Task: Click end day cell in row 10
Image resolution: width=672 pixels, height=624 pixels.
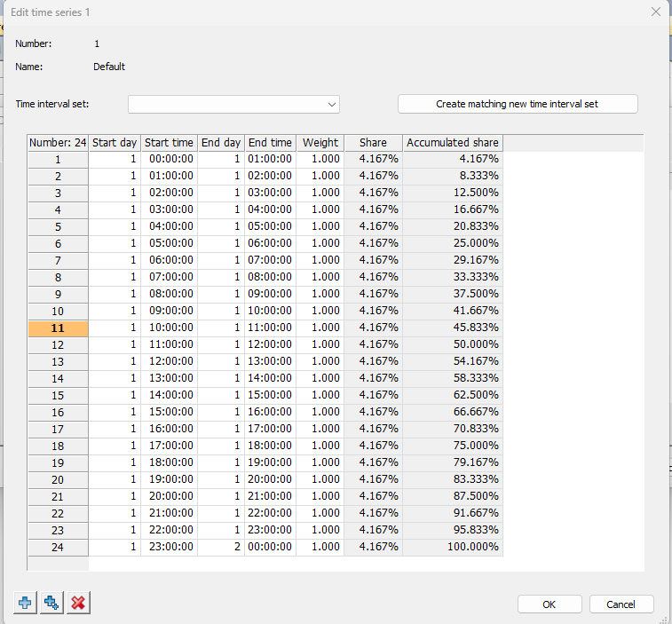Action: click(221, 311)
